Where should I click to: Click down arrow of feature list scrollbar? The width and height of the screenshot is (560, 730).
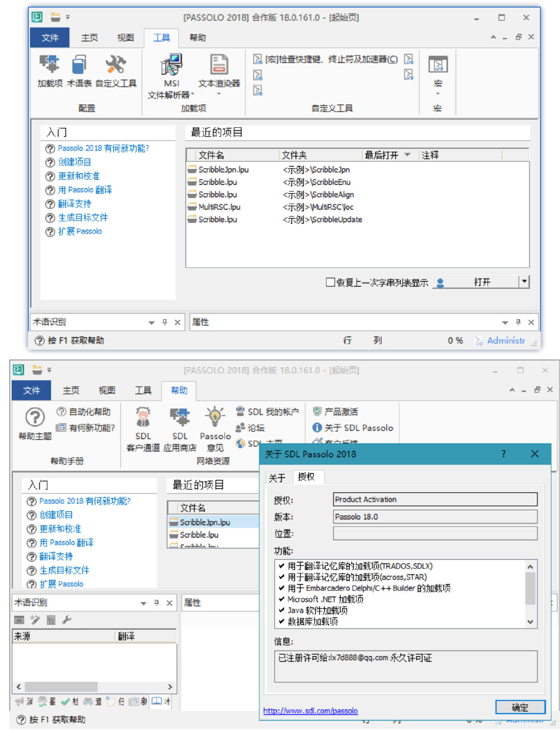coord(530,622)
